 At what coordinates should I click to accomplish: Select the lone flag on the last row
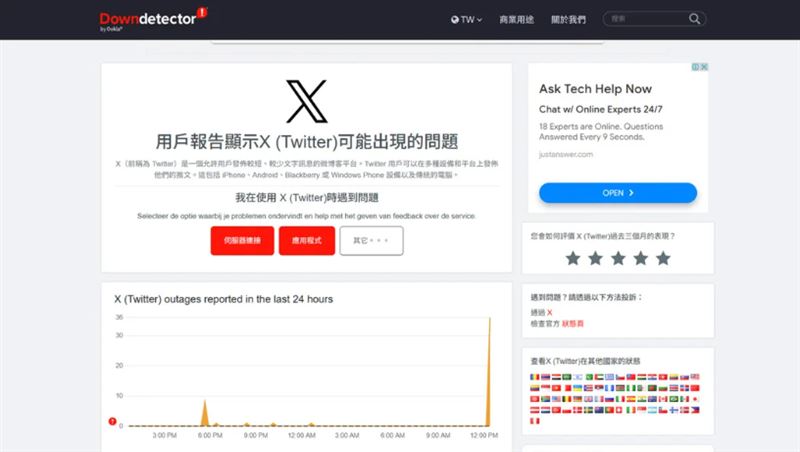pos(535,421)
